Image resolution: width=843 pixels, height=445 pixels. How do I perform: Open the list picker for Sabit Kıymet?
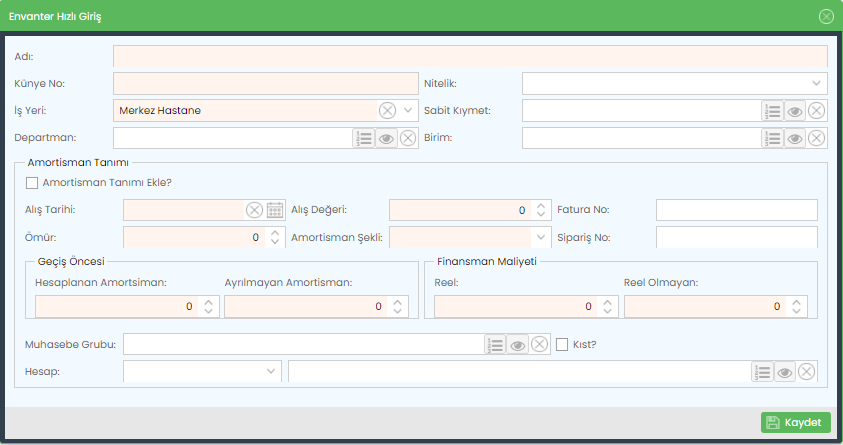pyautogui.click(x=772, y=111)
